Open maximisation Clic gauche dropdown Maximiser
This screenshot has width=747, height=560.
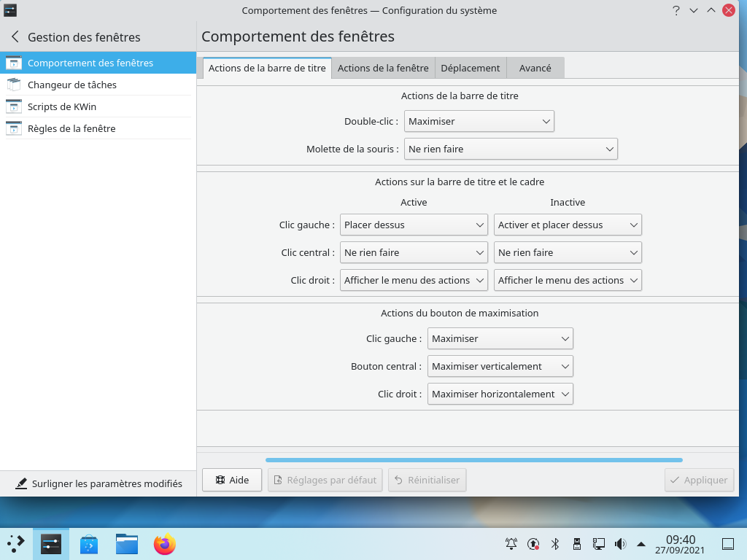tap(500, 338)
